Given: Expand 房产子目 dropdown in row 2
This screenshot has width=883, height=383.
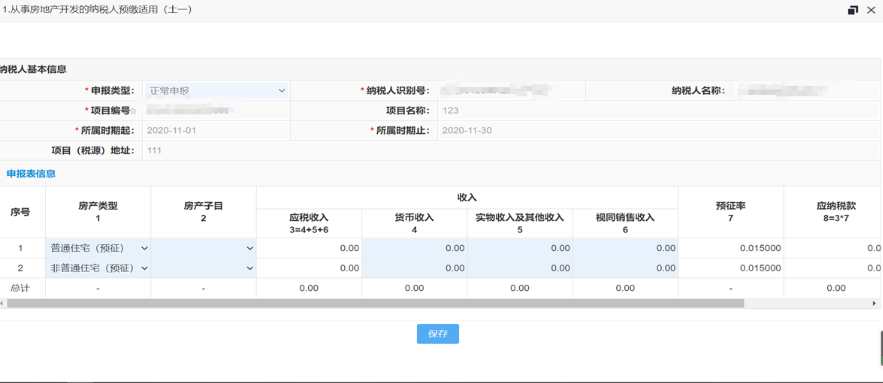Looking at the screenshot, I should tap(203, 268).
